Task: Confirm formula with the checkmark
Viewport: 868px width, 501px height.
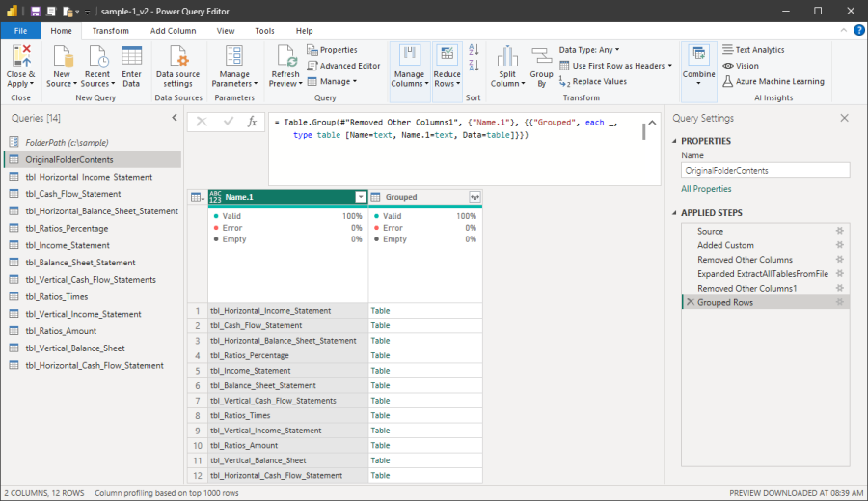Action: point(228,122)
